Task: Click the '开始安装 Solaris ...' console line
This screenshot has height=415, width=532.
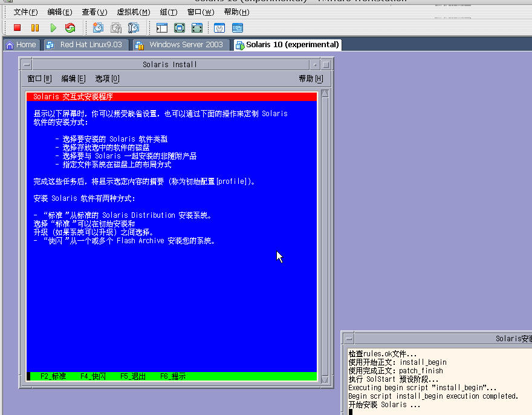Action: (384, 405)
